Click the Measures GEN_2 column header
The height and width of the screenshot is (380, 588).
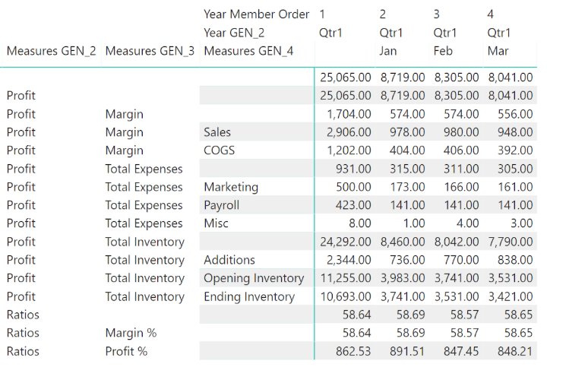pos(51,51)
